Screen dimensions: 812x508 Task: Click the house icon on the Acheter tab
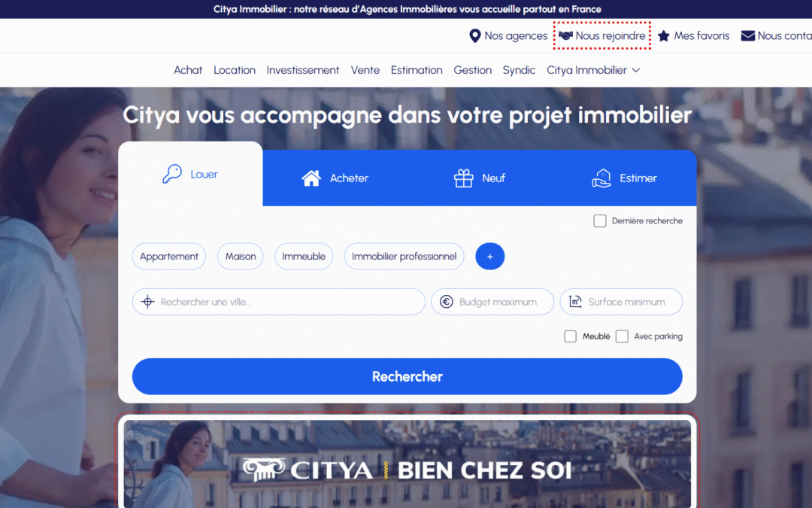click(311, 178)
